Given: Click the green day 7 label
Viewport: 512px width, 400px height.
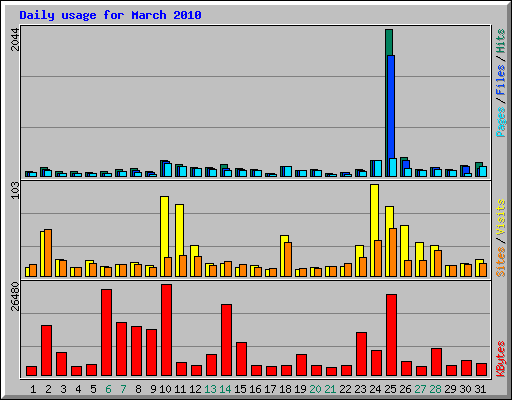Looking at the screenshot, I should click(123, 389).
